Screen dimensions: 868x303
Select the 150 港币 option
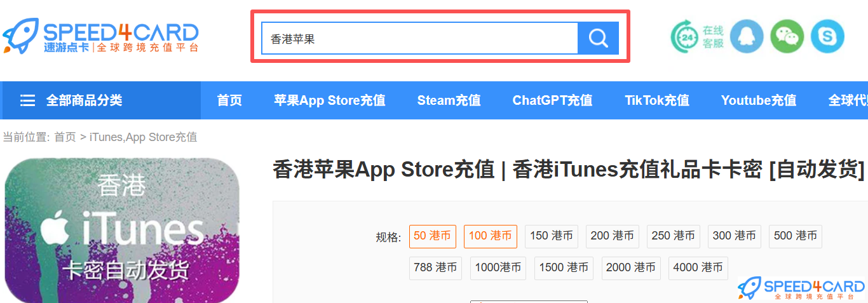point(552,236)
